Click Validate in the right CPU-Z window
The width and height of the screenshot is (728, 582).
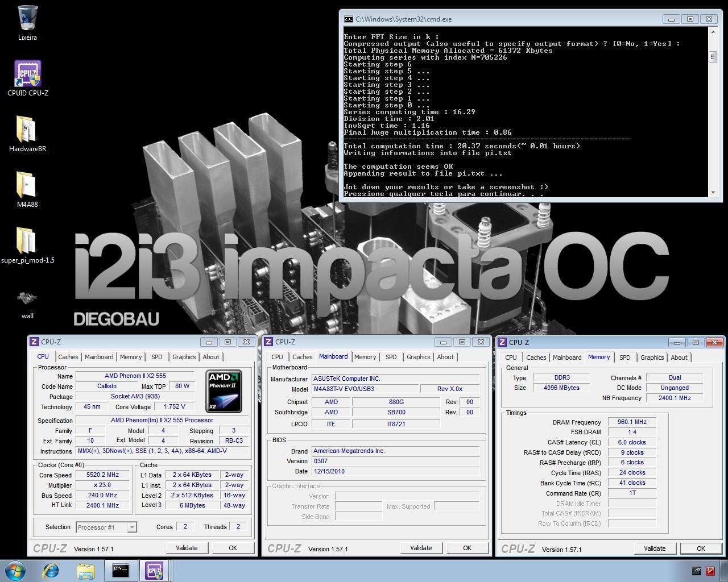[655, 548]
